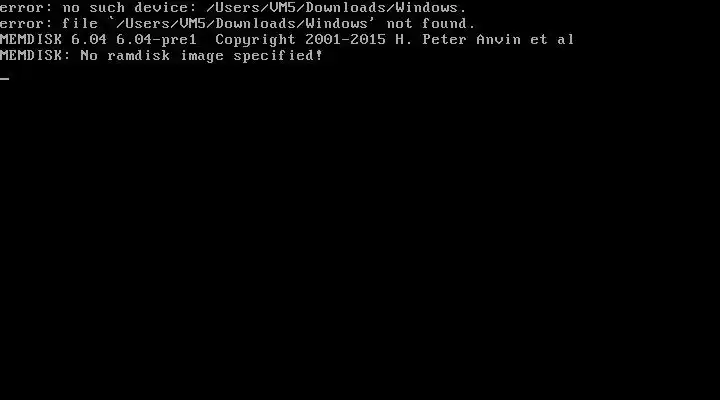Viewport: 720px width, 400px height.
Task: Click the quoted file path on the second line
Action: tap(241, 23)
